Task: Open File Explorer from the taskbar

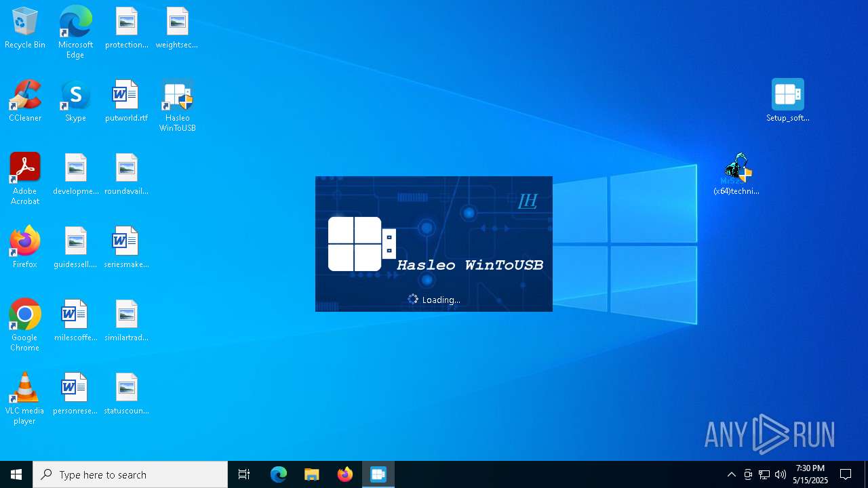Action: click(x=312, y=474)
